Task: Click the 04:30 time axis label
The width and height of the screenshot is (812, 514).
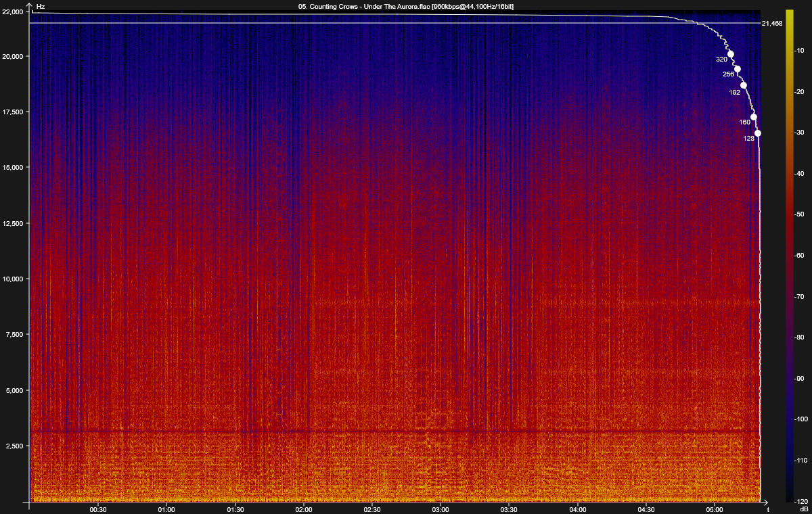Action: (646, 509)
